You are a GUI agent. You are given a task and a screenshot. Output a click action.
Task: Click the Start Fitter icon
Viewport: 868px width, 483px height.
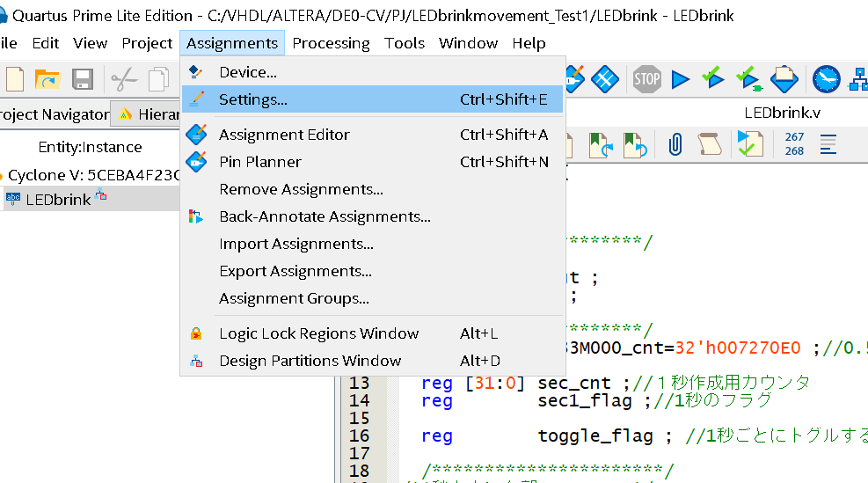click(784, 78)
